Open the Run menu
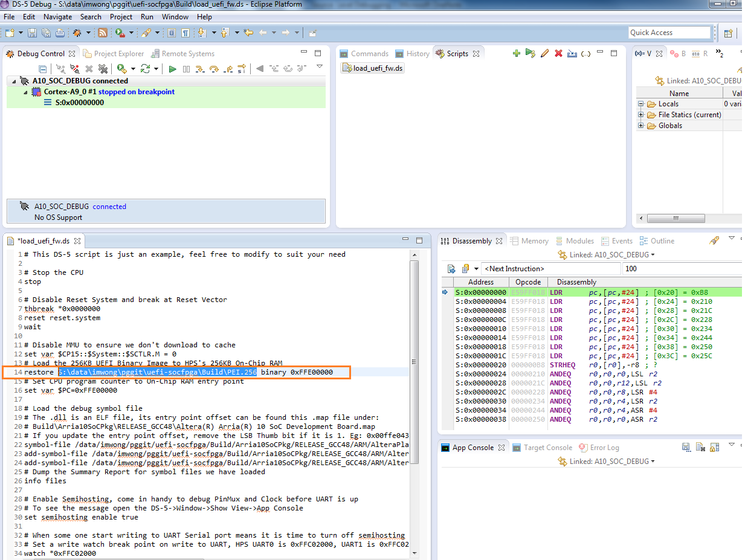745x560 pixels. pos(147,17)
